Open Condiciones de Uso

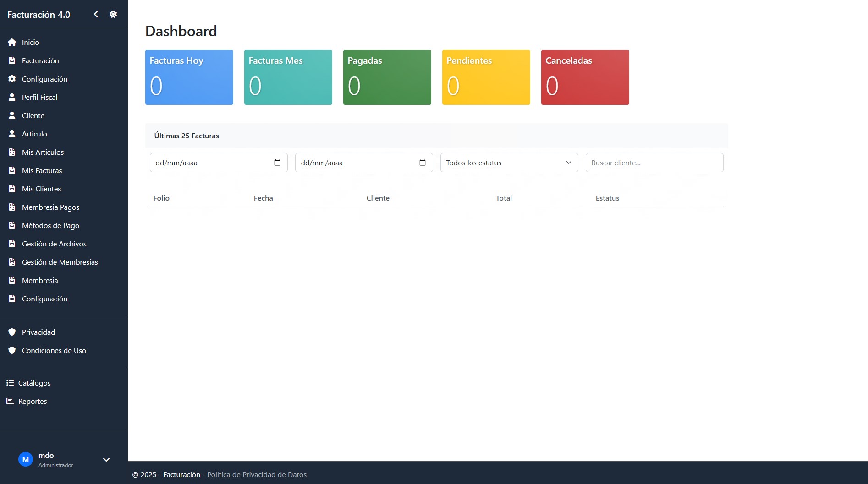[54, 350]
